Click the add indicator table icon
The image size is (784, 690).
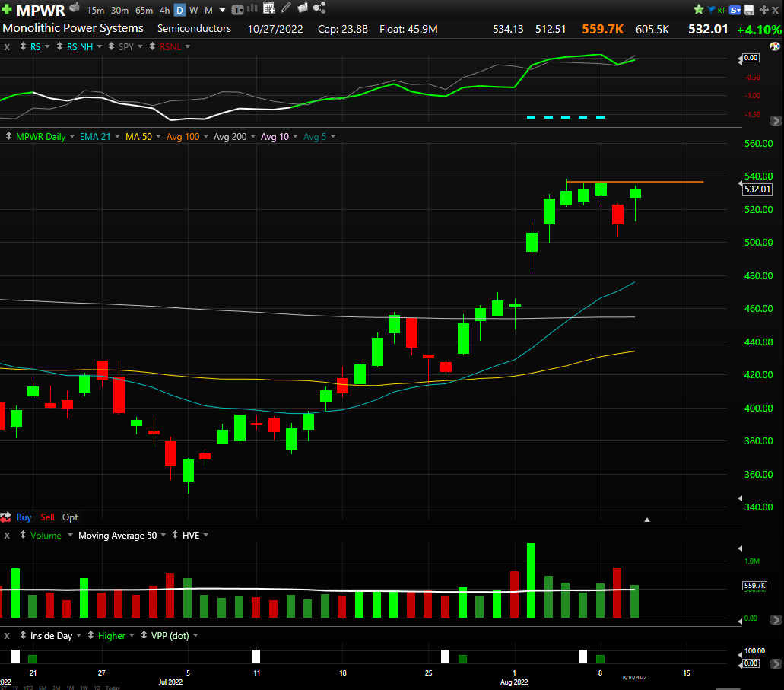269,8
